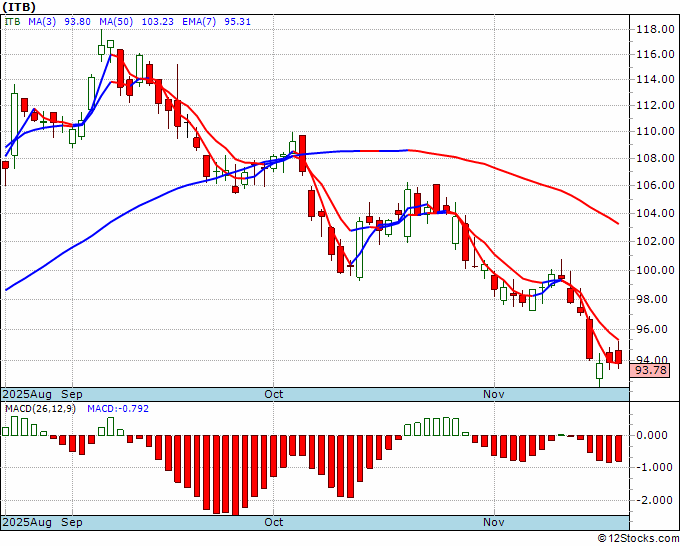Click the Nov label on price chart axis
680x546 pixels.
[494, 394]
